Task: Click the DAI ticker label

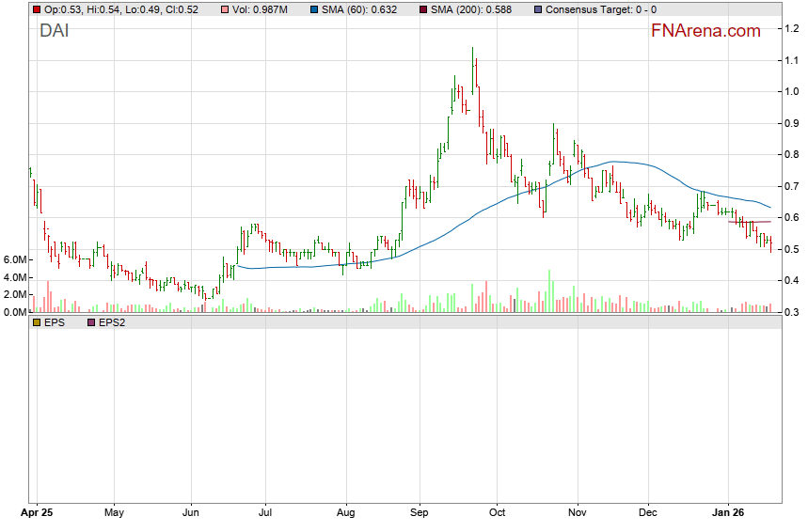Action: pyautogui.click(x=54, y=30)
